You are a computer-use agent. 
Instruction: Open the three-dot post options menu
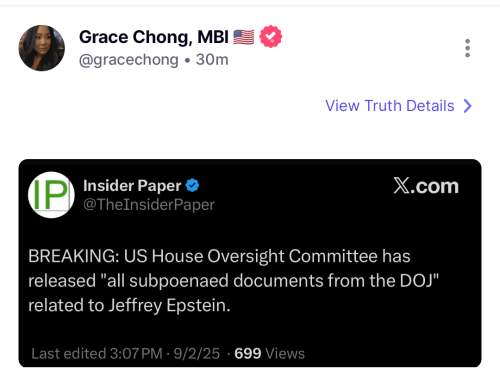coord(467,48)
